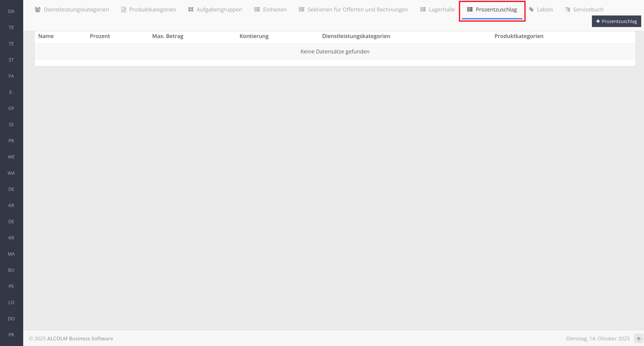
Task: Open the Sektionen für Offerten und Rechnungen tab
Action: pyautogui.click(x=357, y=10)
